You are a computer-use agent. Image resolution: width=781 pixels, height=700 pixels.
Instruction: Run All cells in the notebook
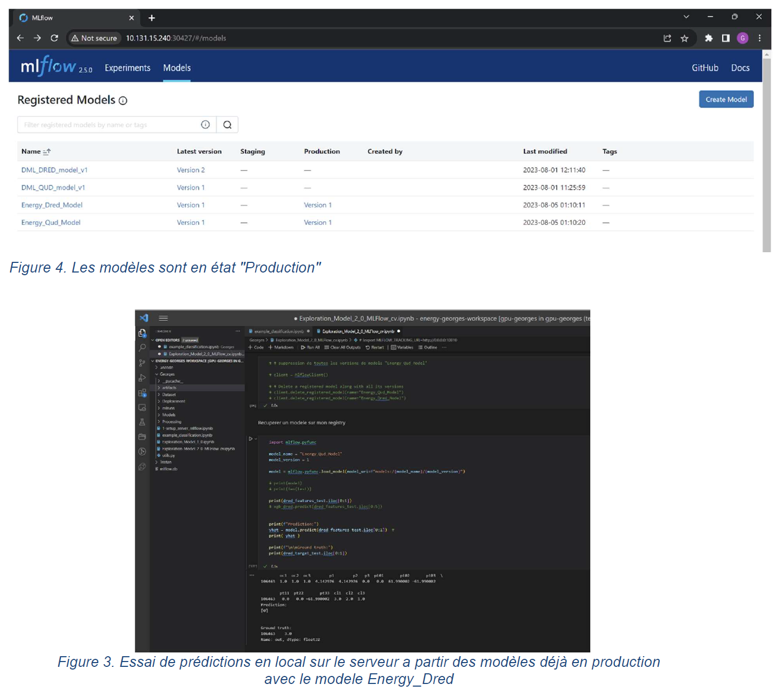(x=311, y=347)
